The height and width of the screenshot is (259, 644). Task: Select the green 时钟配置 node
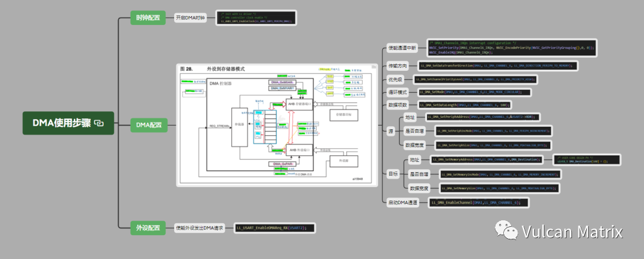[x=148, y=18]
